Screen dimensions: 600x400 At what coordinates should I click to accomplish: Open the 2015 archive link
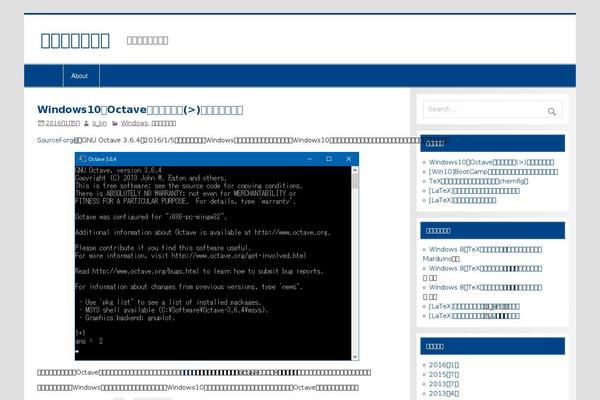pyautogui.click(x=443, y=374)
